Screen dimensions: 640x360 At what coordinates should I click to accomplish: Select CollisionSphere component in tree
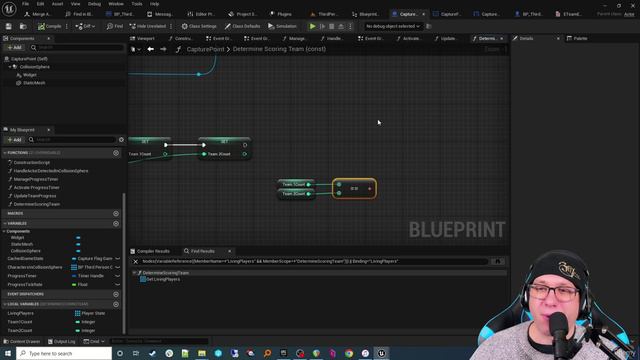point(35,67)
